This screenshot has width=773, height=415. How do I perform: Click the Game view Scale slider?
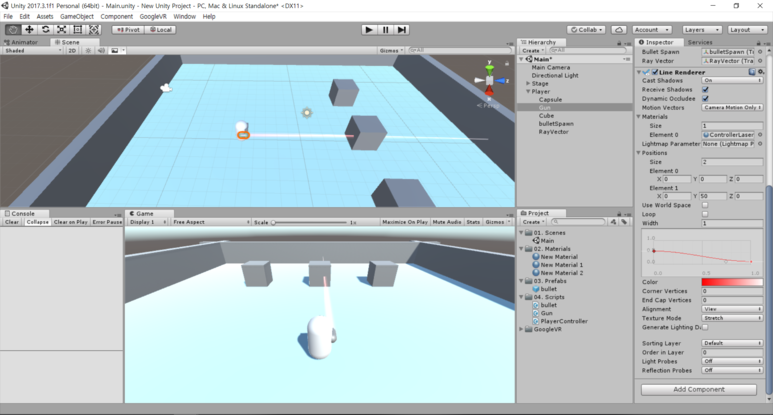click(309, 222)
